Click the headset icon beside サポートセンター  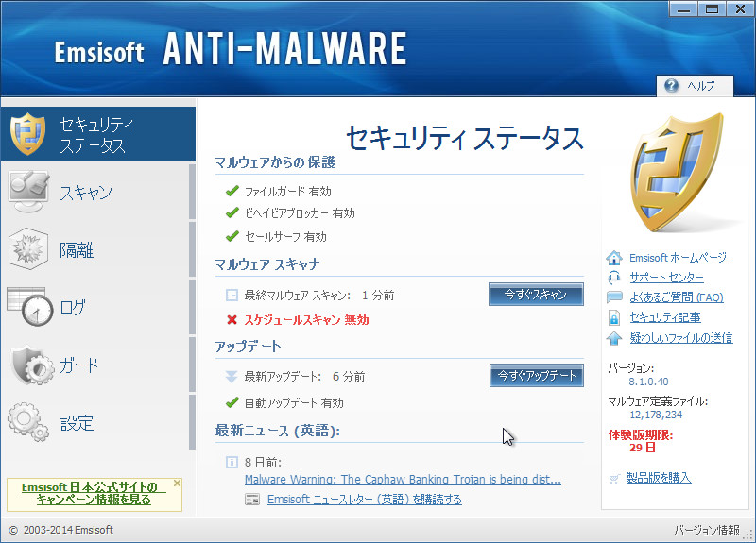613,278
